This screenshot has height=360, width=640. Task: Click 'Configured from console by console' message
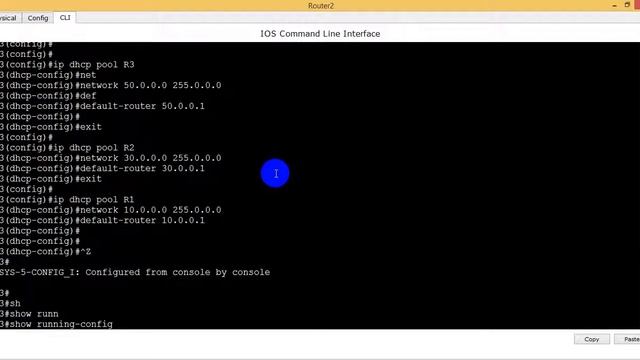pos(135,272)
